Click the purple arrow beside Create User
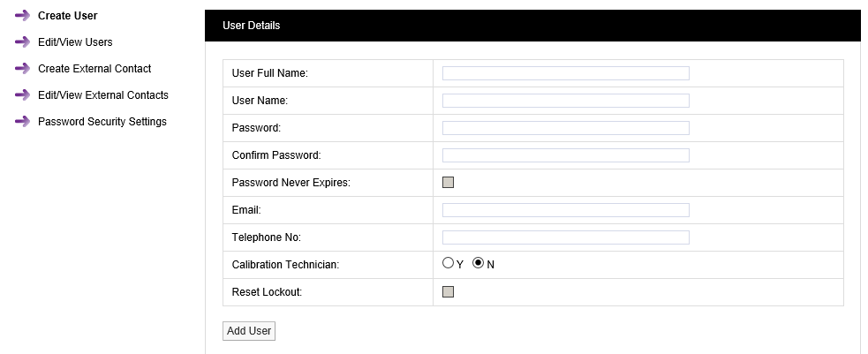Image resolution: width=868 pixels, height=354 pixels. pyautogui.click(x=22, y=16)
